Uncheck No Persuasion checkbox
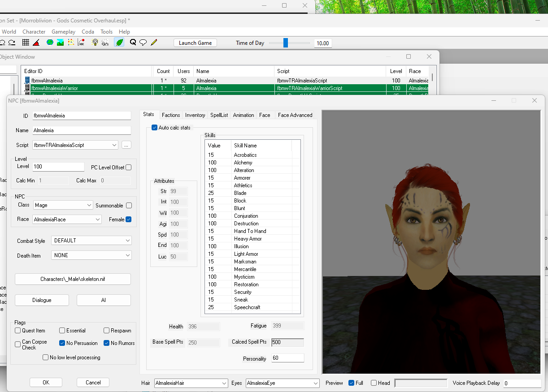Viewport: 548px width, 392px height. tap(62, 343)
